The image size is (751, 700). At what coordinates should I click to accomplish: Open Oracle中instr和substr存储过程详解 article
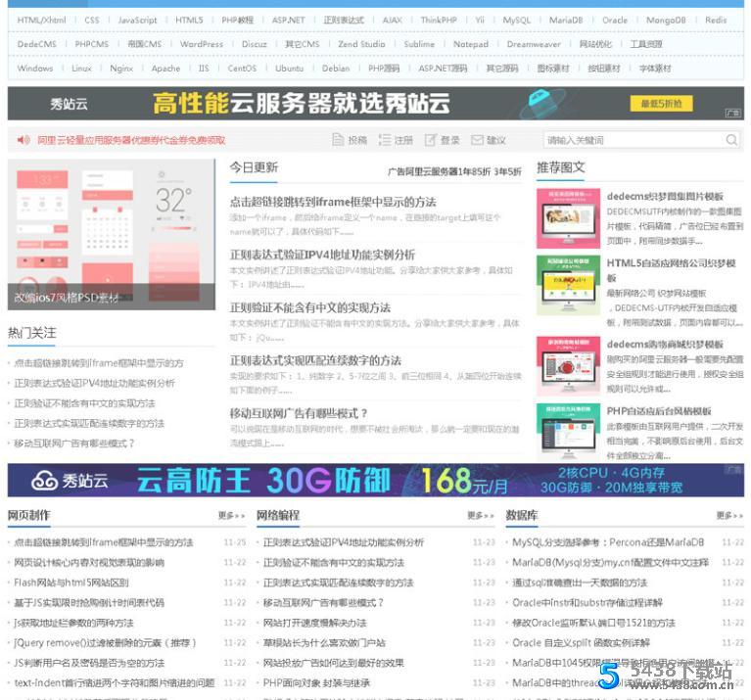pyautogui.click(x=587, y=603)
